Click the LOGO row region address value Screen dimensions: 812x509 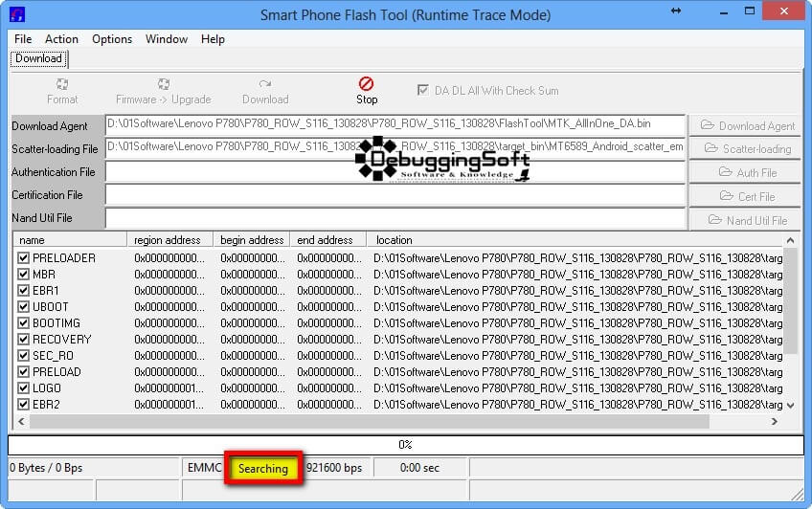[x=169, y=387]
